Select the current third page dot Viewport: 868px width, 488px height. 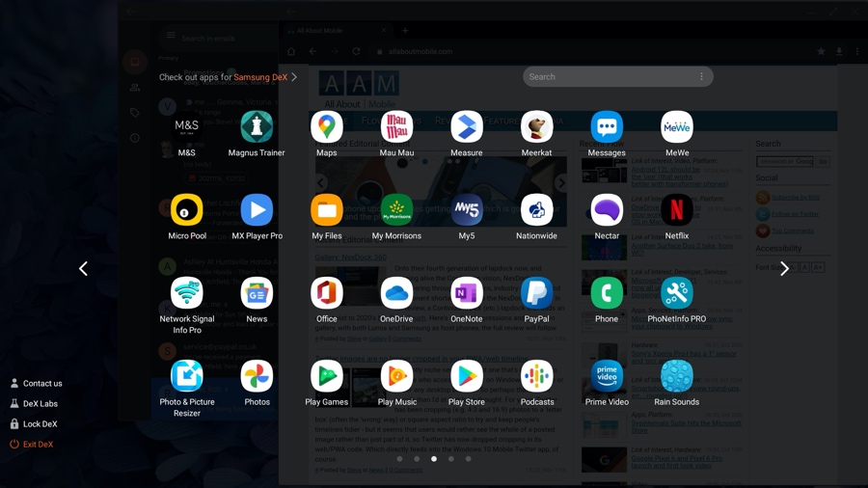(x=434, y=459)
